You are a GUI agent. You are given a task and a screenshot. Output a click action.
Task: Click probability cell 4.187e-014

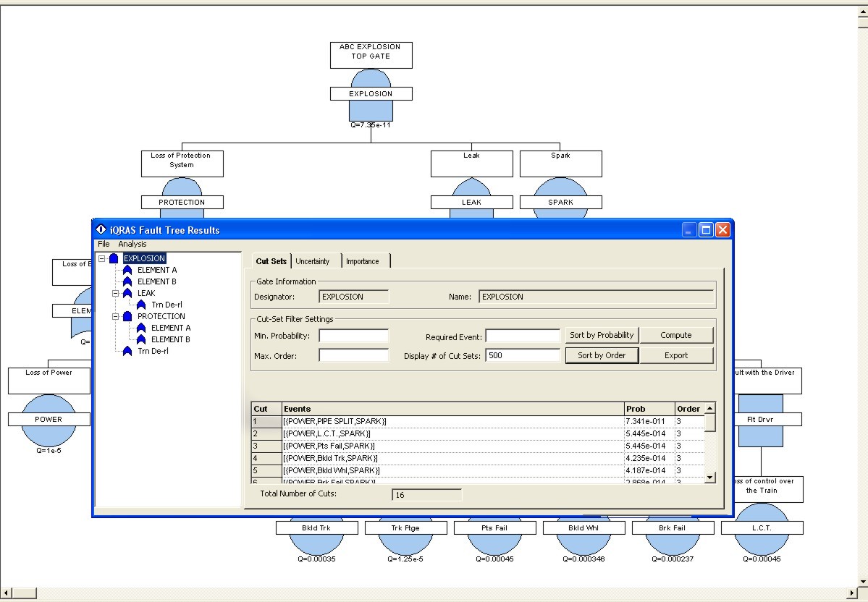tap(649, 470)
